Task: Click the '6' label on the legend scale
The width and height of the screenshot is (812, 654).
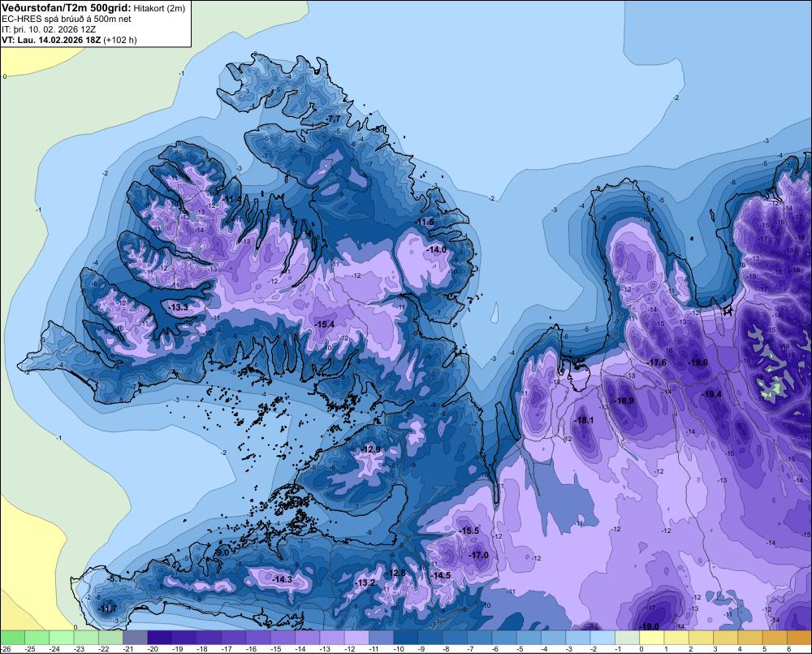Action: (788, 649)
